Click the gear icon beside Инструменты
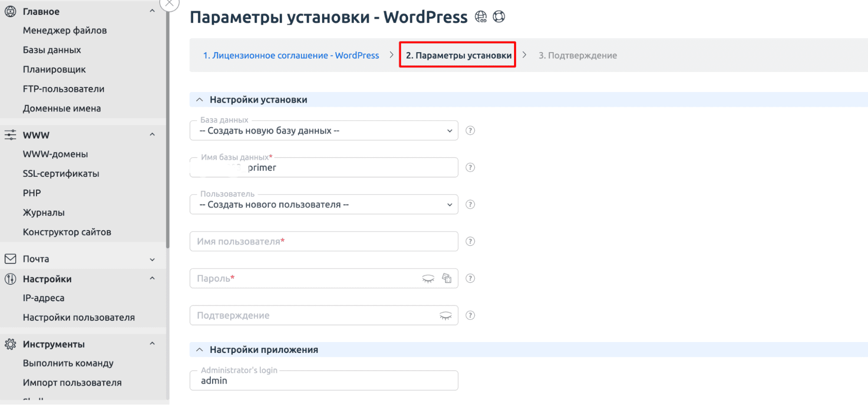 (10, 343)
